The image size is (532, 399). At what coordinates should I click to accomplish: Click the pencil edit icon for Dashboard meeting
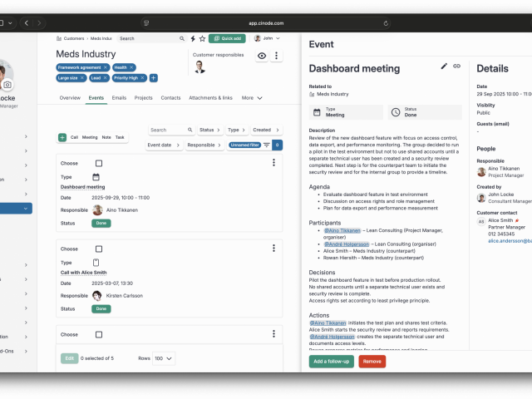pos(444,66)
